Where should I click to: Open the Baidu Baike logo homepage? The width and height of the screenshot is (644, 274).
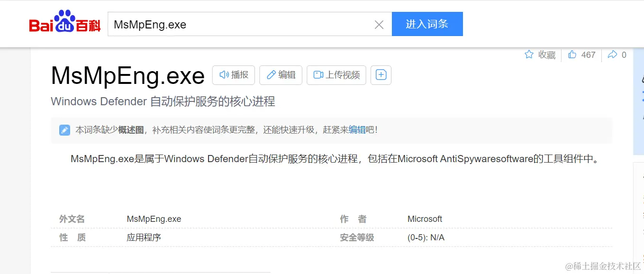pyautogui.click(x=65, y=22)
